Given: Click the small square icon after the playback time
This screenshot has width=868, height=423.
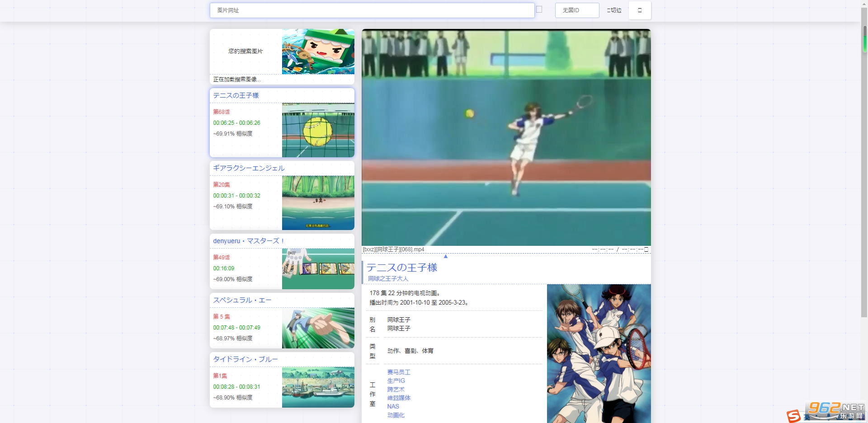Looking at the screenshot, I should (646, 249).
